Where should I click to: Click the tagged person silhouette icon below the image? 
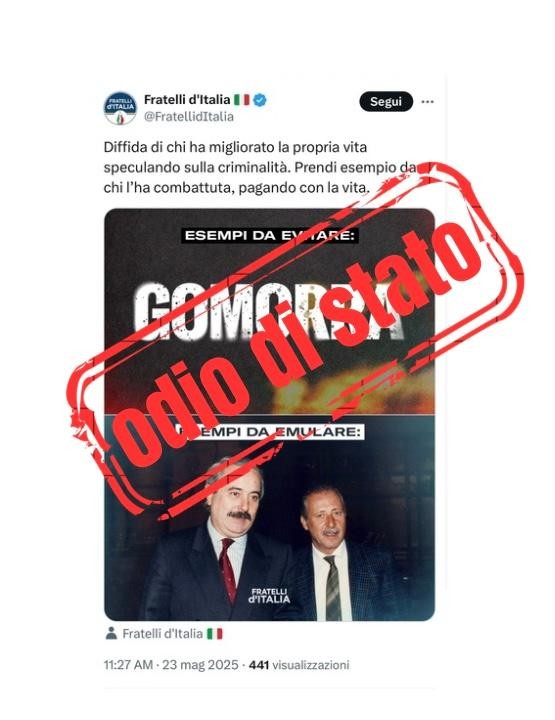click(111, 633)
